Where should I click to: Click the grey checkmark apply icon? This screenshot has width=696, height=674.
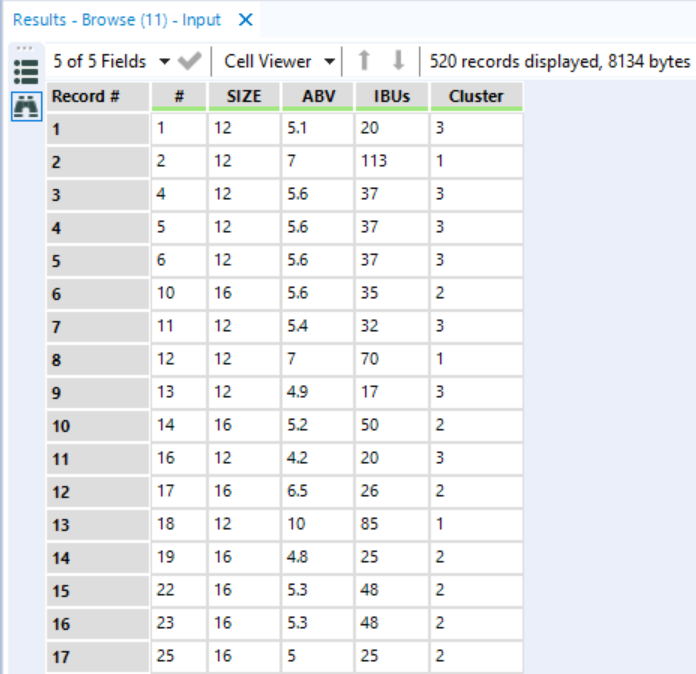click(x=189, y=61)
